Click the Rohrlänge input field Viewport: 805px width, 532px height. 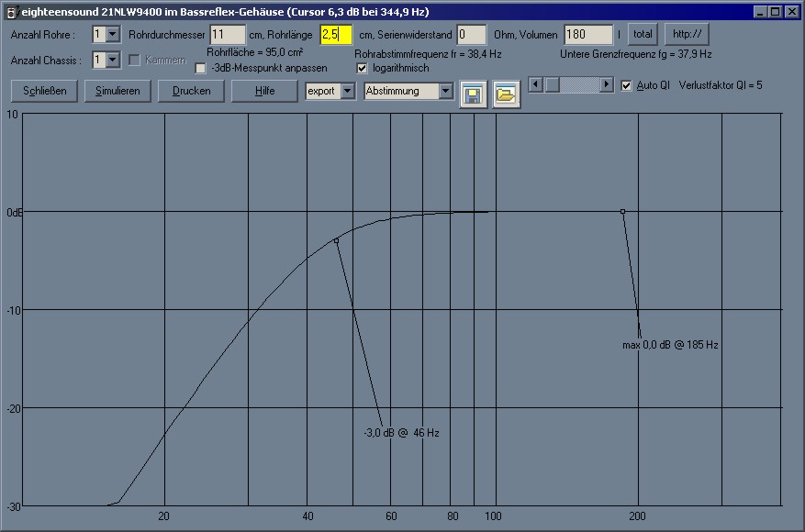coord(335,34)
